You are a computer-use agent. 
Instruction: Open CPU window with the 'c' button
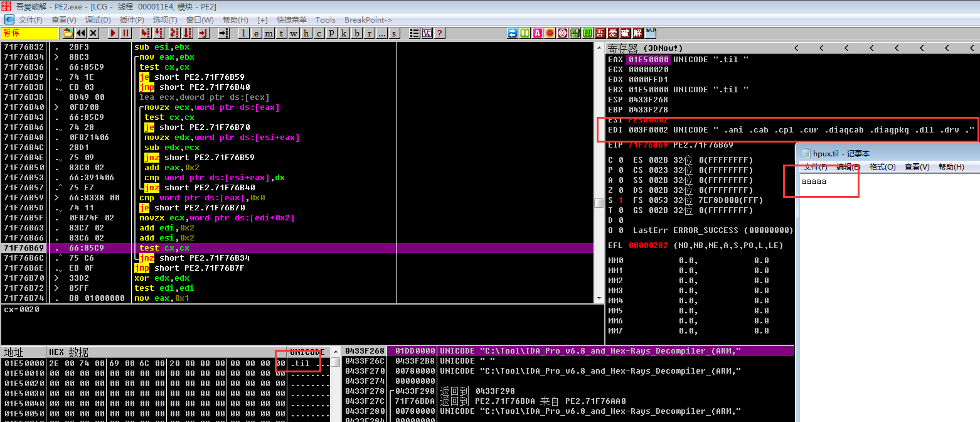319,33
